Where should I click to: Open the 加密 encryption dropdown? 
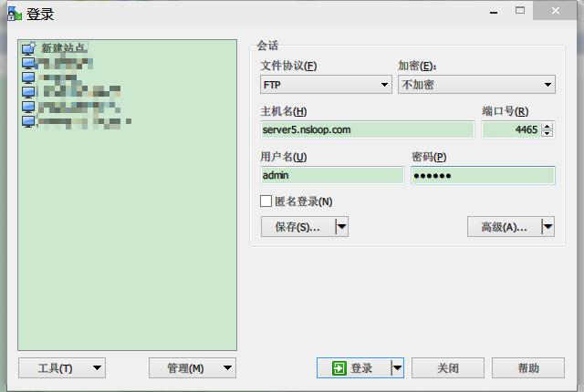pyautogui.click(x=475, y=85)
